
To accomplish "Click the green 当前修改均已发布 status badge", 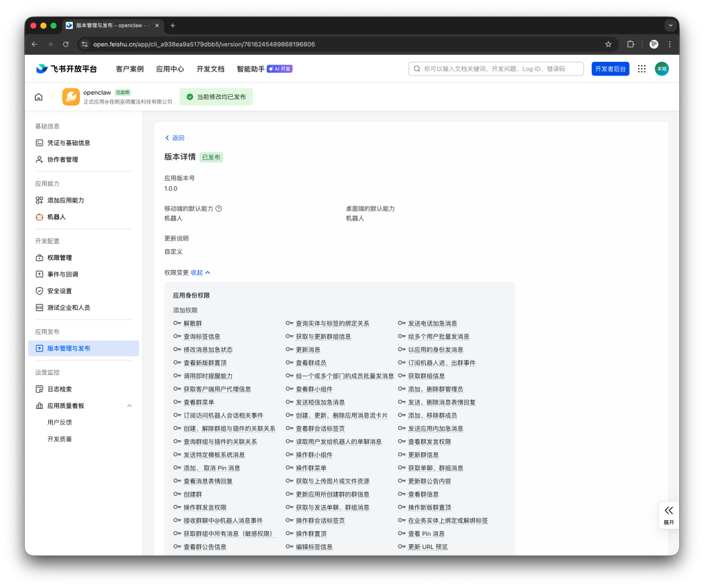I will pyautogui.click(x=215, y=97).
